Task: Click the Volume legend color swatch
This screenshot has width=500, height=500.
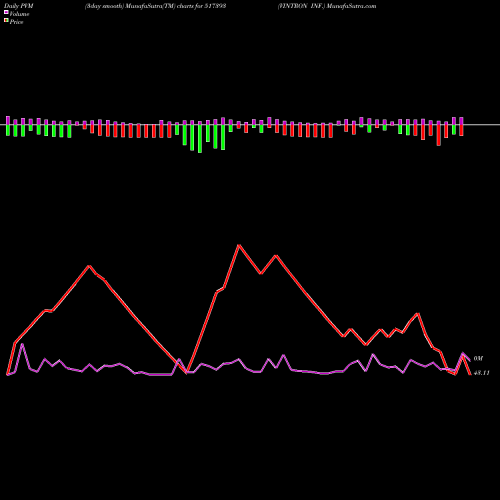Action: point(6,12)
